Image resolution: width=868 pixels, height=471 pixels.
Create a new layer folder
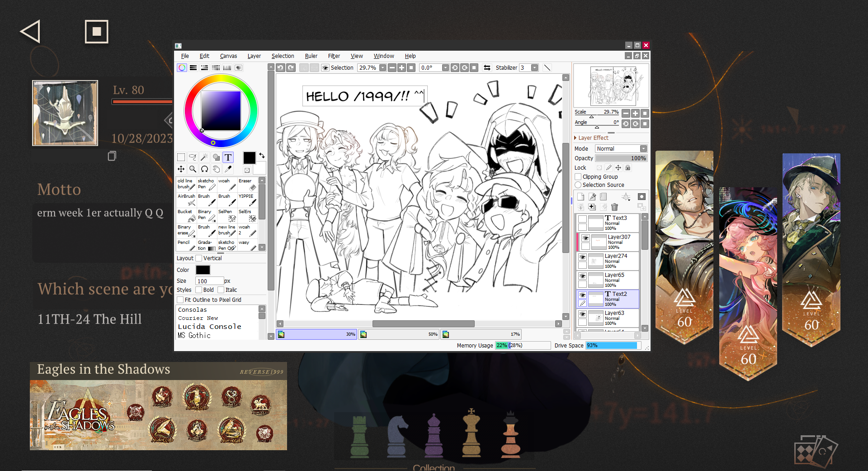point(603,196)
